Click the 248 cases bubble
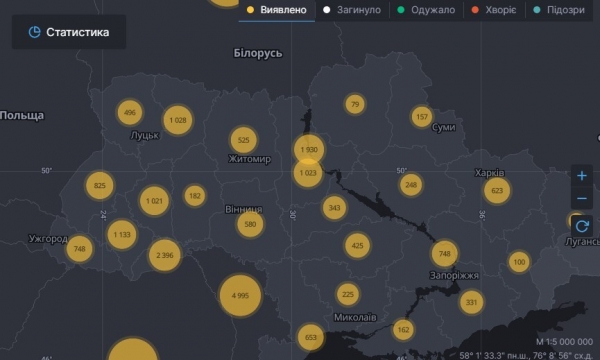This screenshot has height=360, width=600. tap(411, 185)
